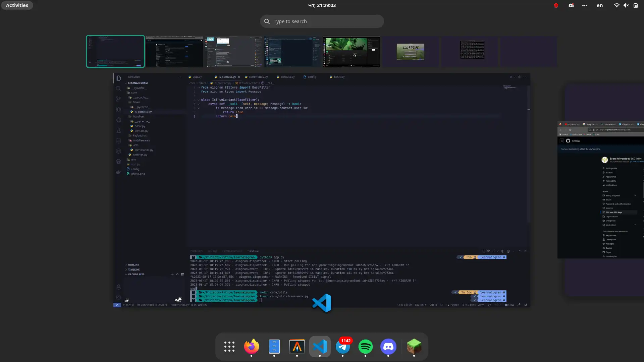Click the Type to search field

point(322,21)
